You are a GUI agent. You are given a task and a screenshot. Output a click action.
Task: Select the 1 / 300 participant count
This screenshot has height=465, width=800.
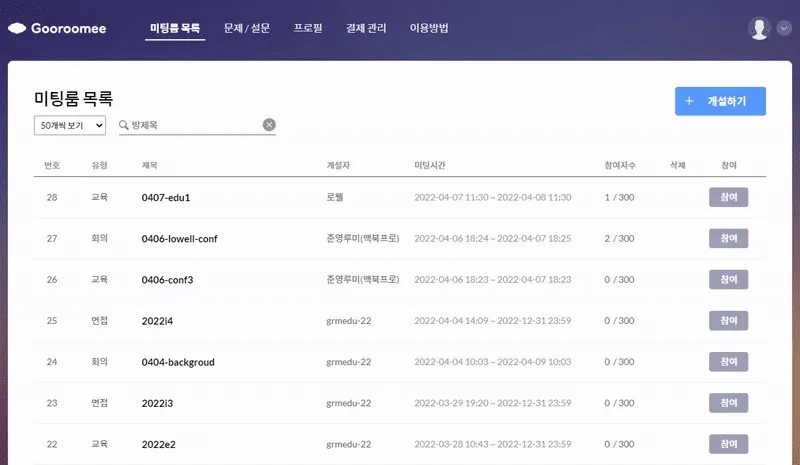coord(619,197)
